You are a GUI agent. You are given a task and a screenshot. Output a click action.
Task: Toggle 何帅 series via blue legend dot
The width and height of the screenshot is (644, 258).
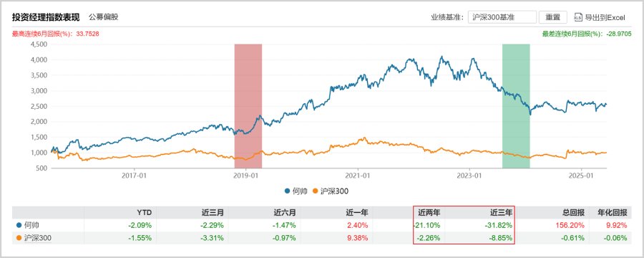[287, 191]
